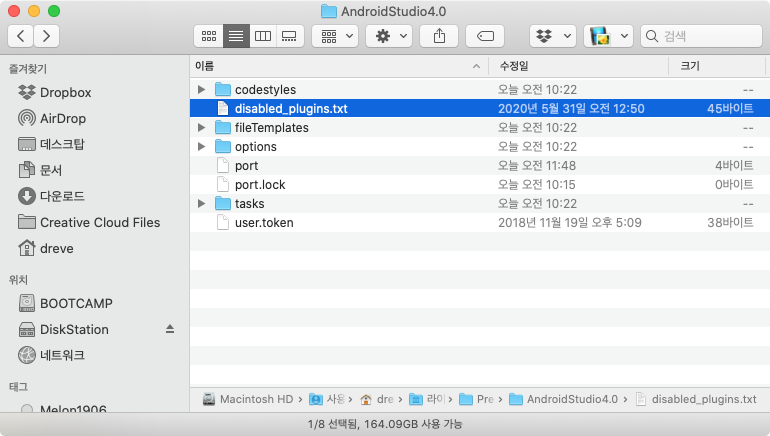
Task: Open the Dropbox toolbar dropdown
Action: pos(552,36)
